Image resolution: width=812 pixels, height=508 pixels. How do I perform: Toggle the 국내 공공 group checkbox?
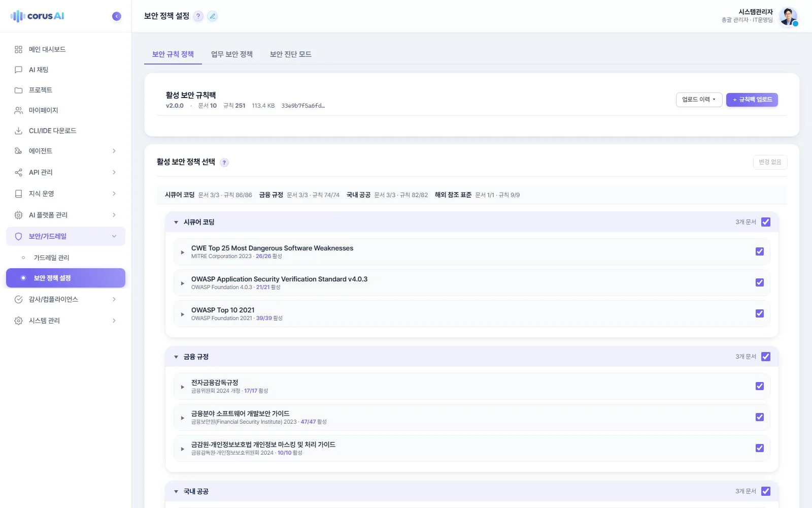[766, 491]
